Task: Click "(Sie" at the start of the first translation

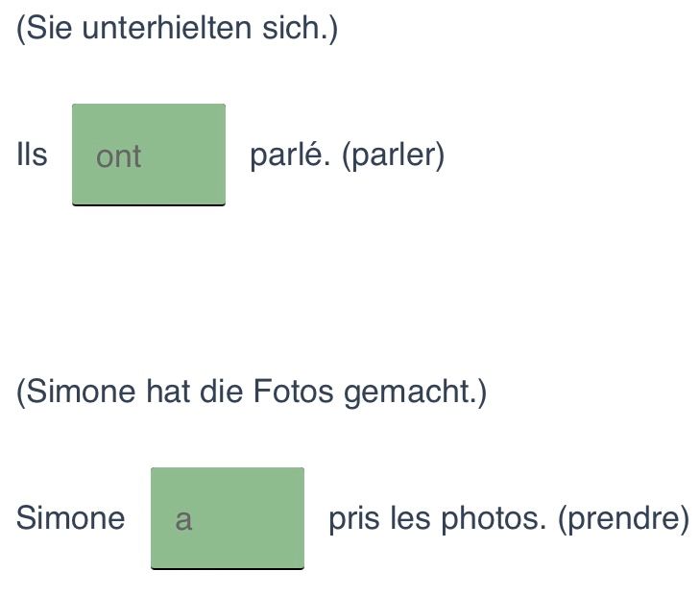Action: (x=44, y=28)
